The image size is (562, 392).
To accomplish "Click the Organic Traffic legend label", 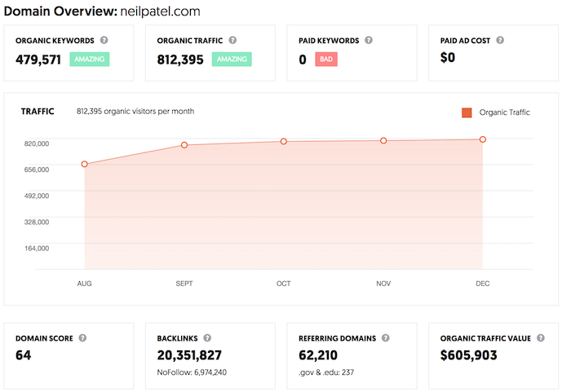I will 504,112.
